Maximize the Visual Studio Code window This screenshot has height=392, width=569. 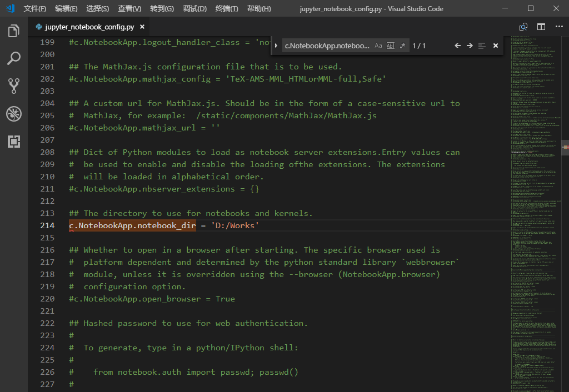click(531, 8)
